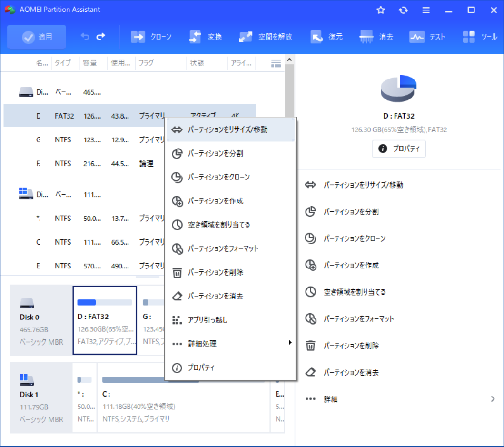Select the D: FAT32 block in disk map
The height and width of the screenshot is (447, 504).
pos(105,320)
